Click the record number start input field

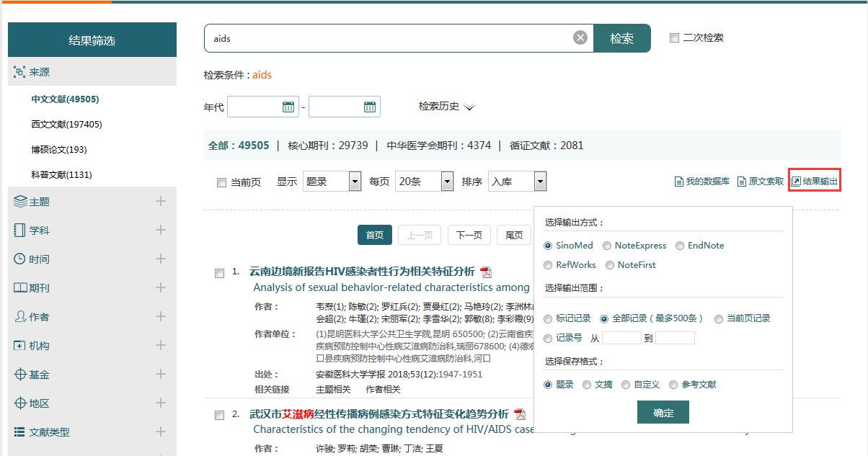tap(621, 338)
